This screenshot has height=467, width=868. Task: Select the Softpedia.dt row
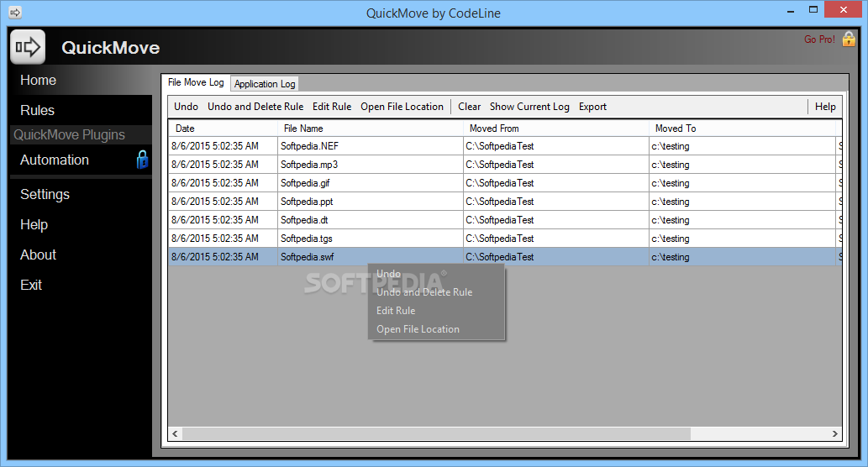pos(505,220)
